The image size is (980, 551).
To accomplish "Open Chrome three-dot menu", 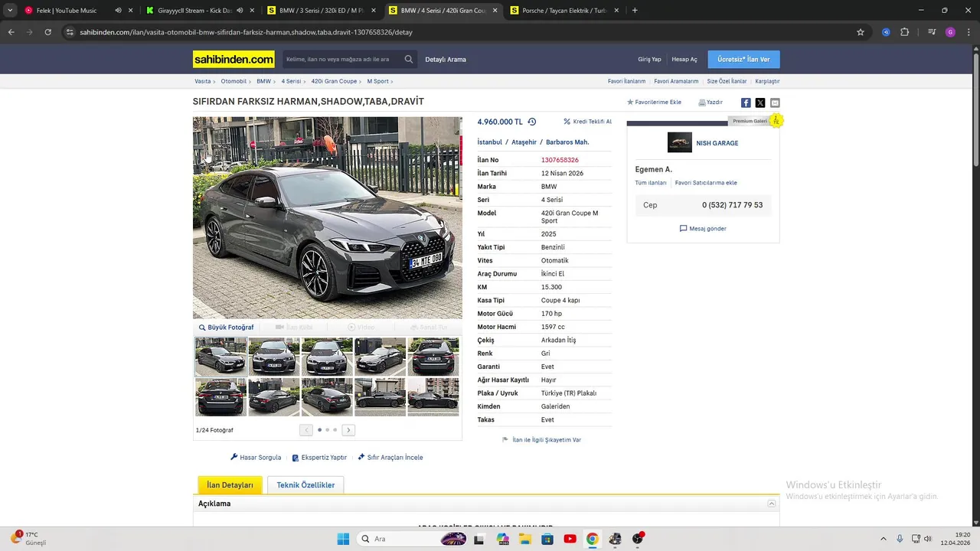I will point(969,32).
